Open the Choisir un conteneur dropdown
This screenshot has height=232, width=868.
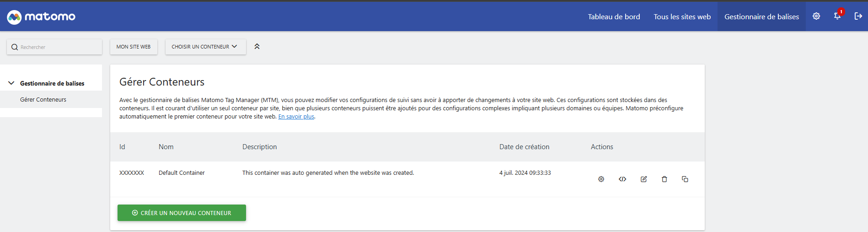click(x=205, y=47)
